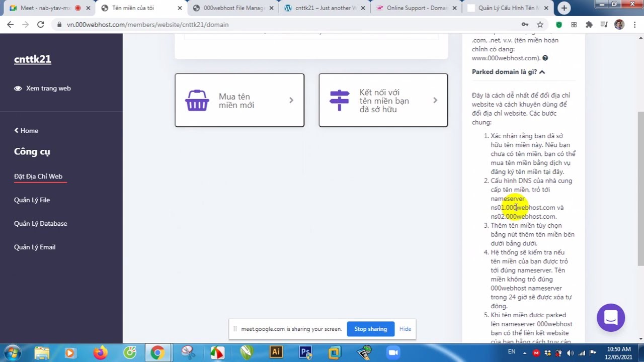Select Quản Lý File in the sidebar
Viewport: 644px width, 362px height.
32,200
